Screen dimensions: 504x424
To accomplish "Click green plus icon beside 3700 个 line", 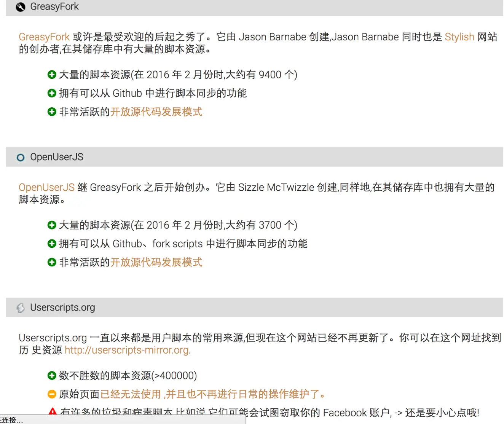I will coord(52,225).
